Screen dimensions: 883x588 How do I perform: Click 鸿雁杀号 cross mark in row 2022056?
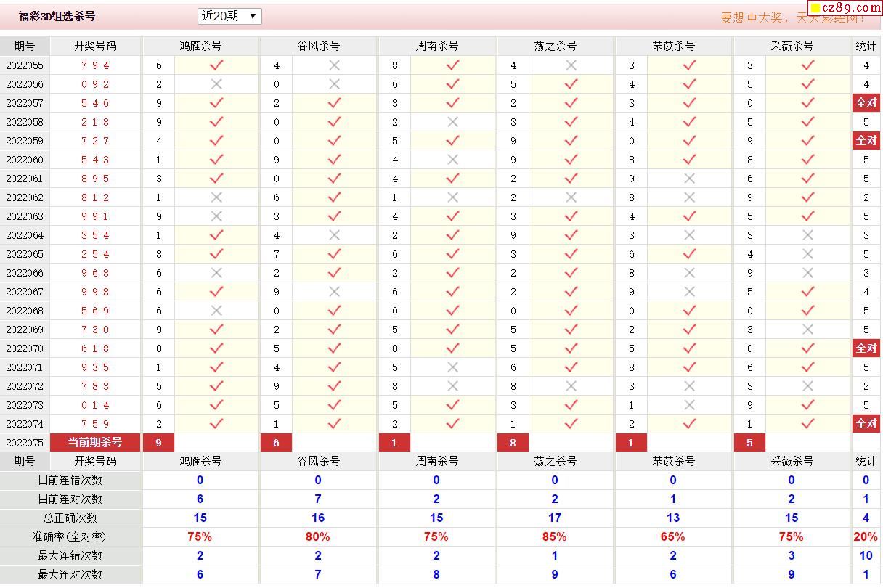[216, 84]
